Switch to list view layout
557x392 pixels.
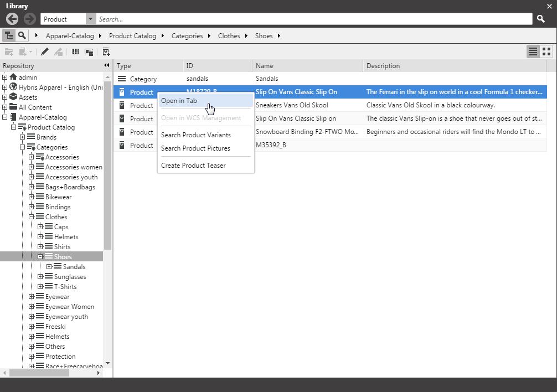pos(533,51)
